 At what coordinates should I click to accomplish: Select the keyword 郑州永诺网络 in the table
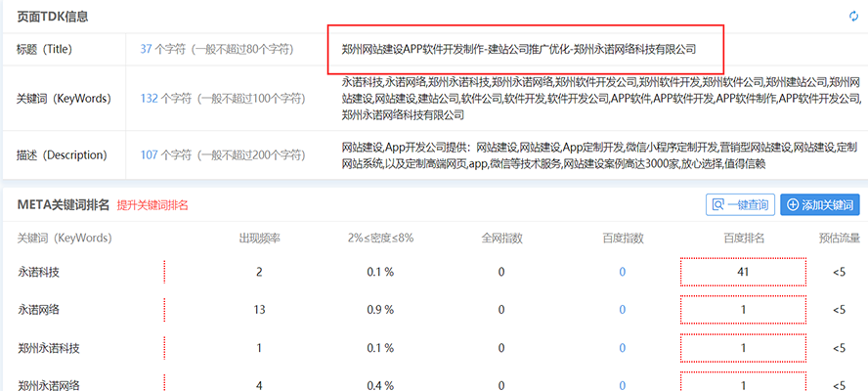(48, 386)
